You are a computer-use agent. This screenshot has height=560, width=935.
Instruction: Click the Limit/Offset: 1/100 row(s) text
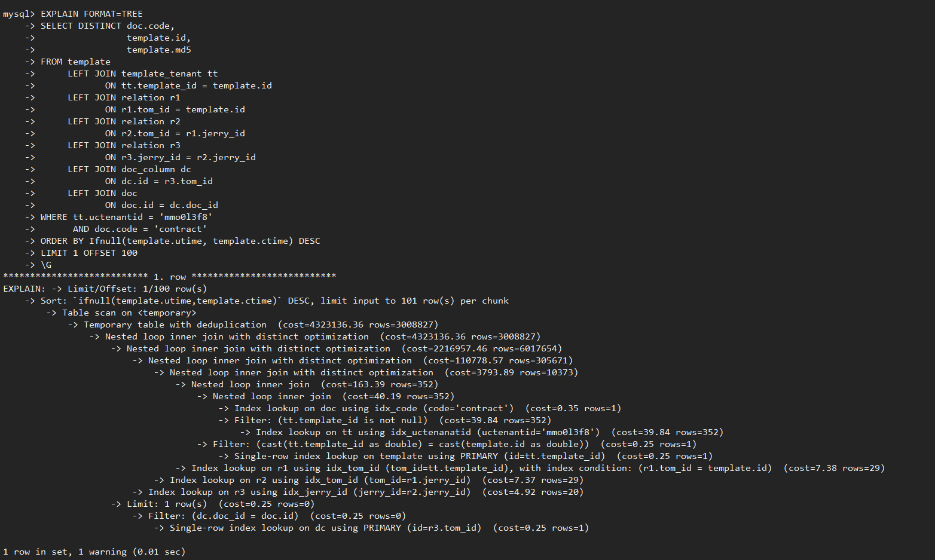click(137, 289)
